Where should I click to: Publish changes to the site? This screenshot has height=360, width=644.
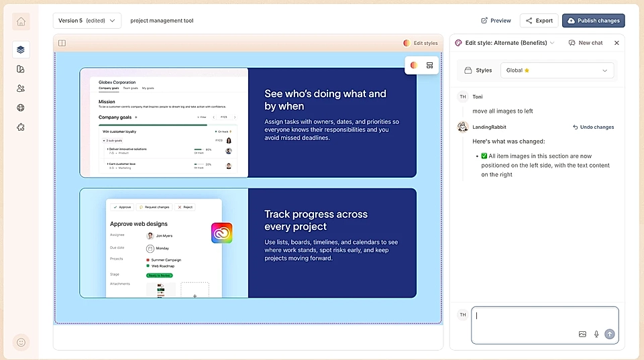tap(594, 21)
